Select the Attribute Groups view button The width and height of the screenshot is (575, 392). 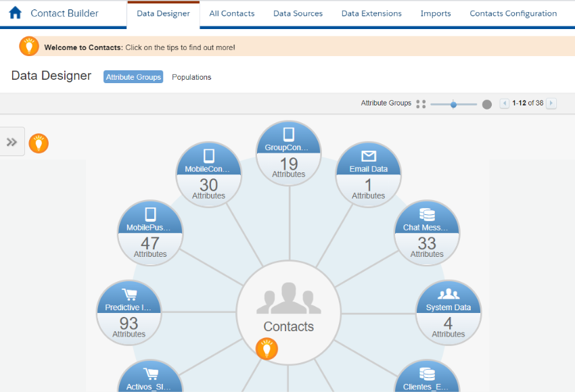(x=133, y=77)
